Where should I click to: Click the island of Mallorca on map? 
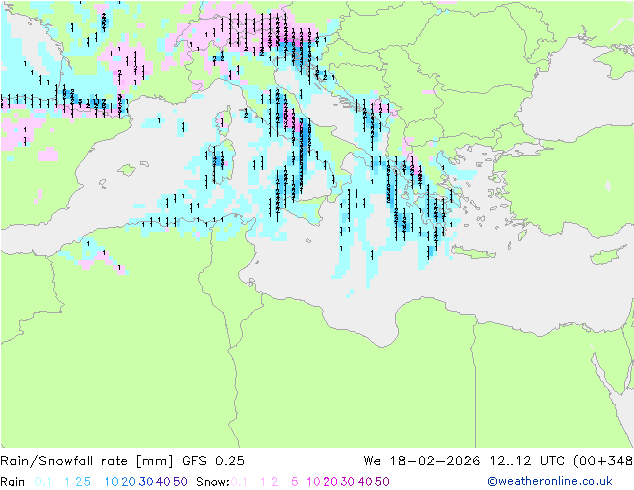click(x=127, y=170)
